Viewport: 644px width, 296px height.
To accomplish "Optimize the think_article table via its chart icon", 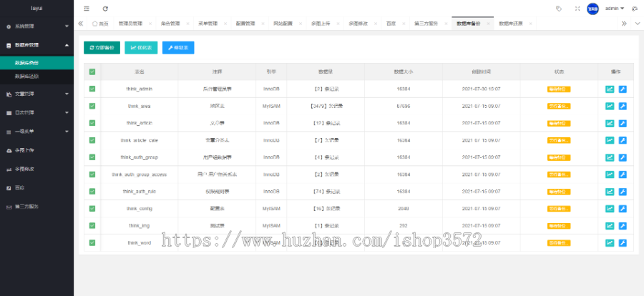I will click(610, 123).
